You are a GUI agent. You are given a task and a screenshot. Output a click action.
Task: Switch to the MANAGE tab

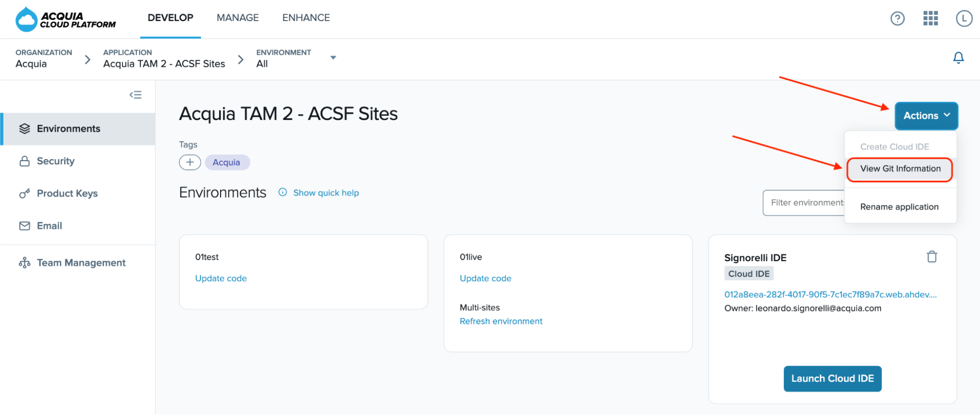pos(238,18)
